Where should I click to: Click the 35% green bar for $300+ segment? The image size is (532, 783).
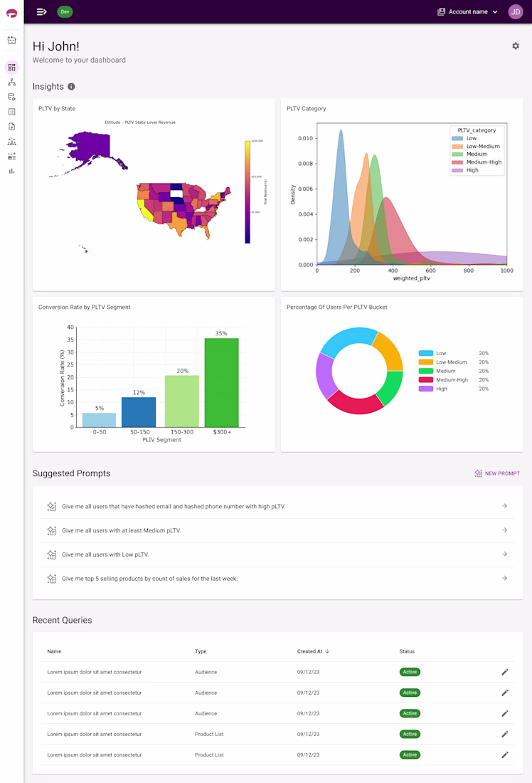222,382
